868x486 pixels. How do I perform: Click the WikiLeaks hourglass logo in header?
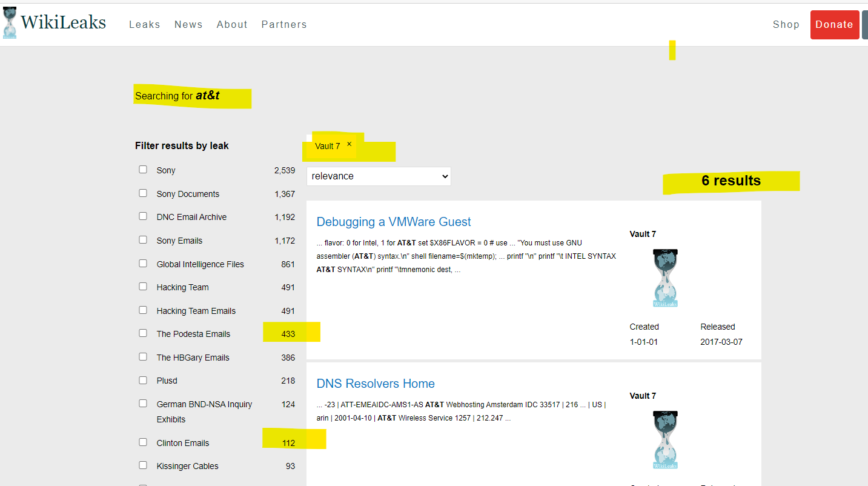[10, 23]
